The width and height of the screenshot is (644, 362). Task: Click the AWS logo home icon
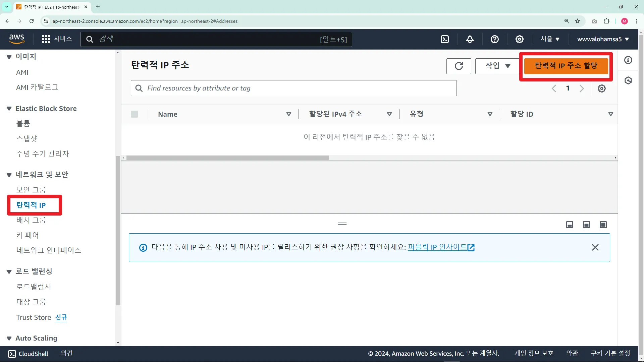coord(17,39)
